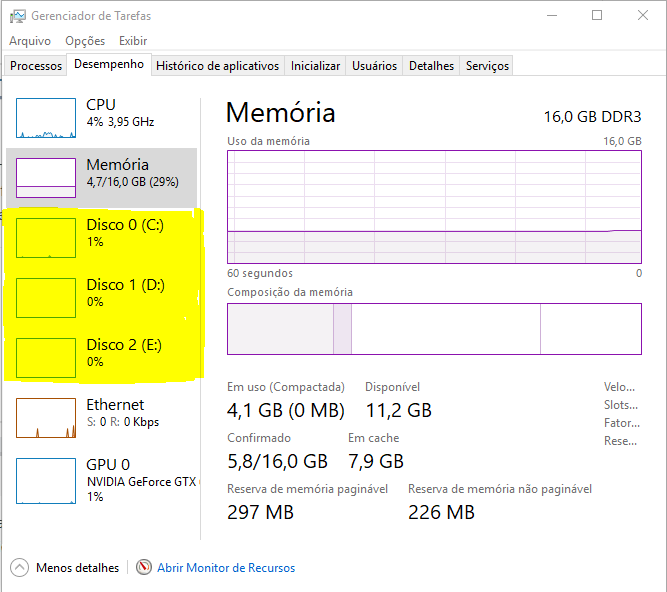
Task: Go to the Inicializar tab
Action: pyautogui.click(x=315, y=66)
